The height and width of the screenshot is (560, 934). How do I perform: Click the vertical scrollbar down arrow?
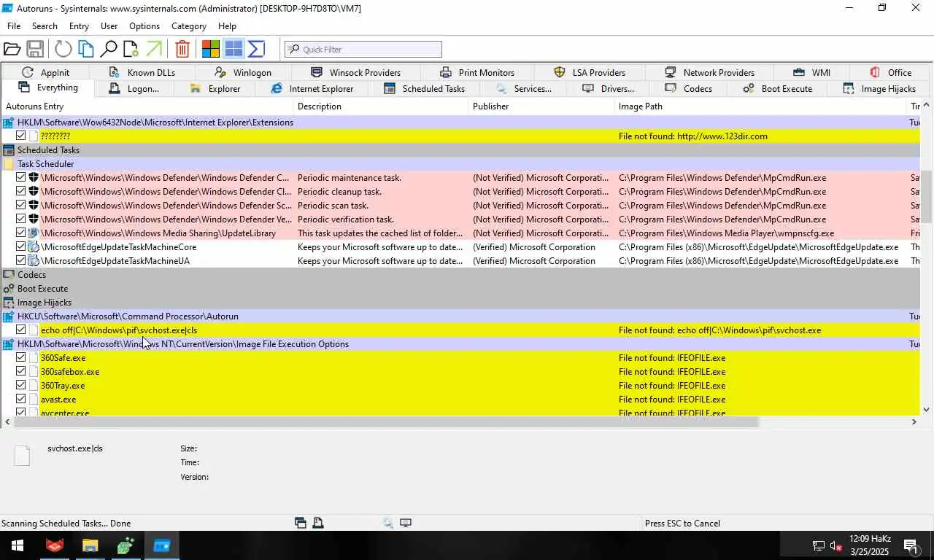[927, 409]
